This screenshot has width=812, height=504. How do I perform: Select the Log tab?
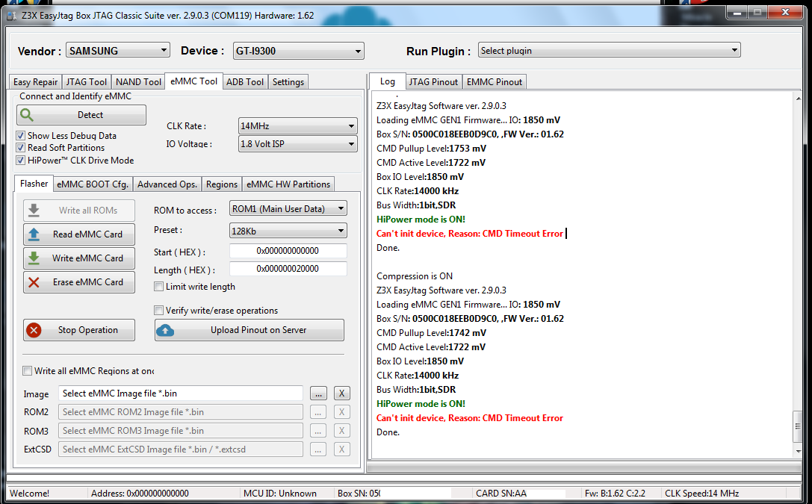coord(388,81)
